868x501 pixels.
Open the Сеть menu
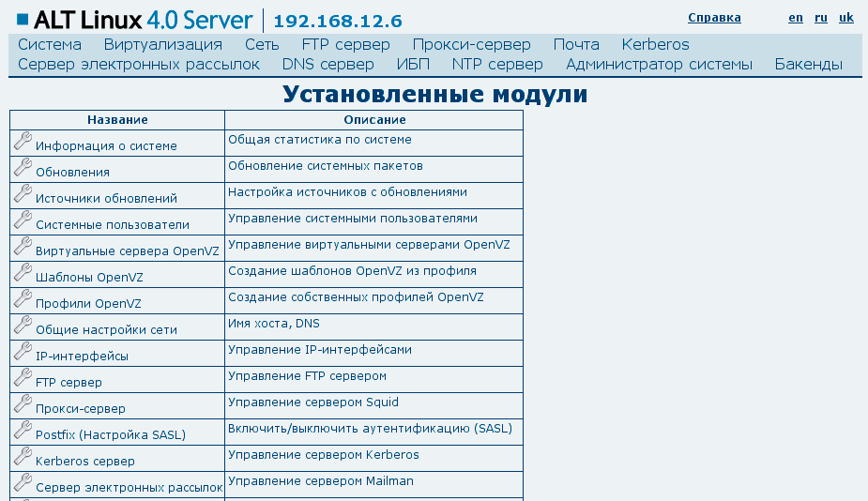pos(262,44)
